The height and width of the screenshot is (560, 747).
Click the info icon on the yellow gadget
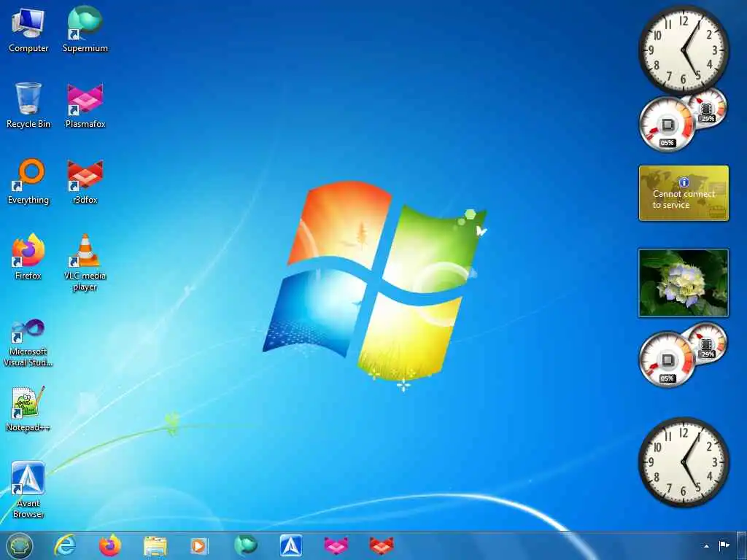684,182
